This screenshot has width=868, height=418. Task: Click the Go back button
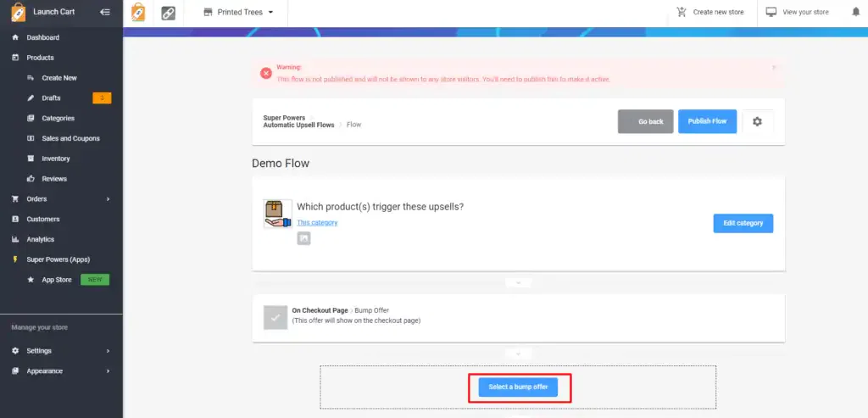pos(645,121)
